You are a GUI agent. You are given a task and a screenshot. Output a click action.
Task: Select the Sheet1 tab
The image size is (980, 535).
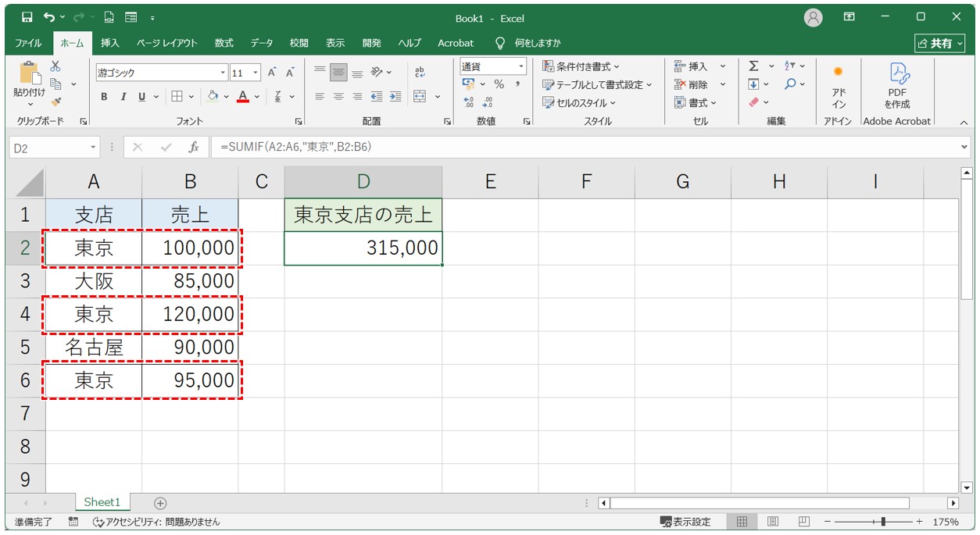click(x=102, y=502)
